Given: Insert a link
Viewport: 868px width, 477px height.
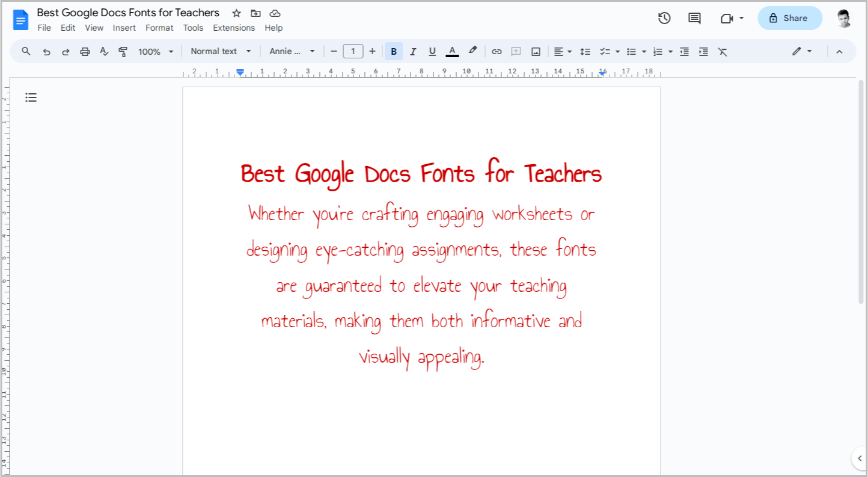Looking at the screenshot, I should point(497,51).
